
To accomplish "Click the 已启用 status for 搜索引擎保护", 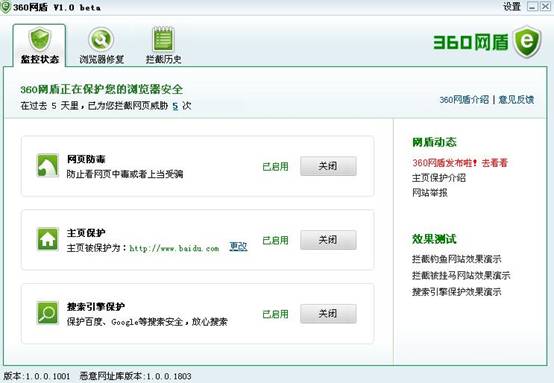I will 275,314.
